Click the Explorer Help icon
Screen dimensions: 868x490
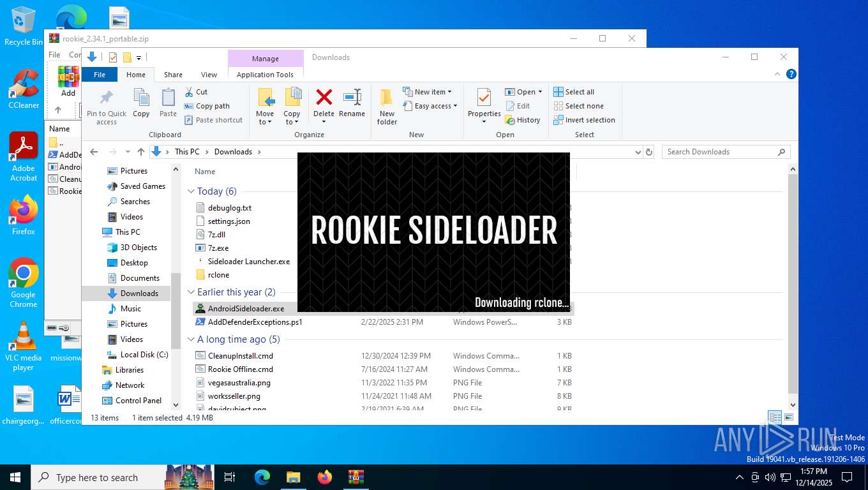pos(791,74)
